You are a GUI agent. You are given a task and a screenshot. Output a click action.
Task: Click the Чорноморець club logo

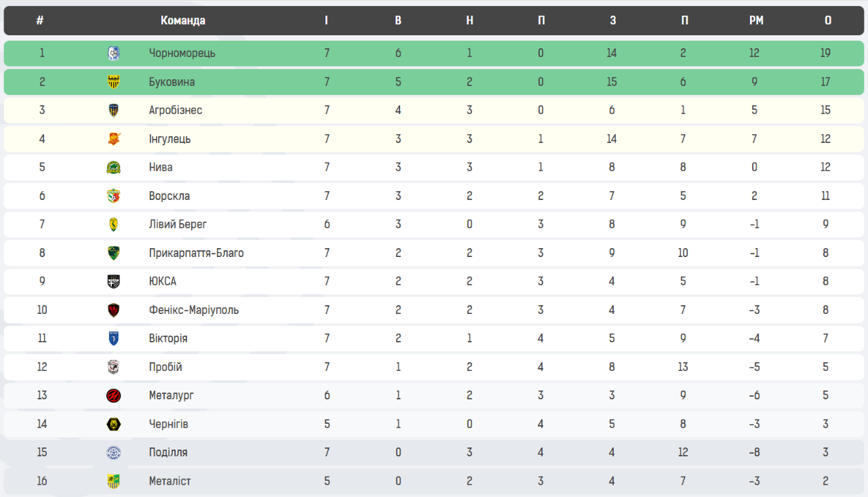pyautogui.click(x=114, y=54)
